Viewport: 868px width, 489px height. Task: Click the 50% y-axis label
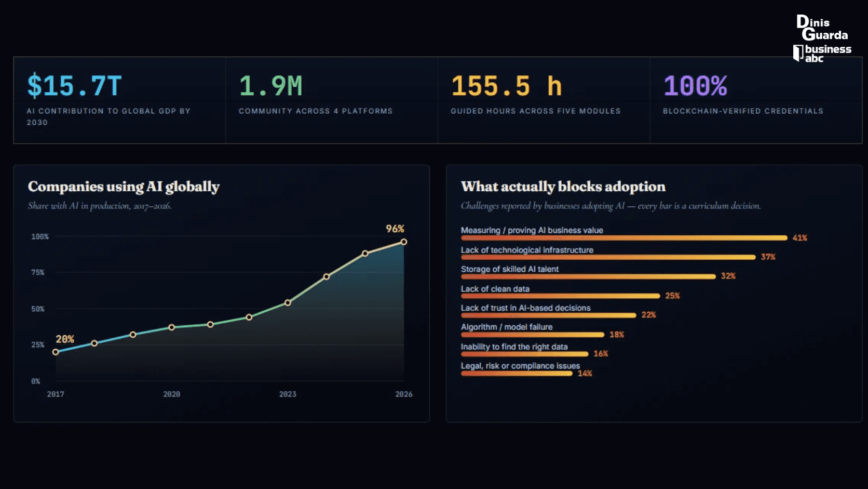pos(38,309)
